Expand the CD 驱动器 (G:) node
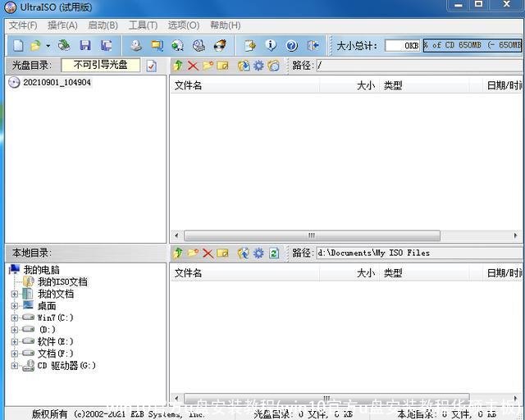 click(x=14, y=366)
